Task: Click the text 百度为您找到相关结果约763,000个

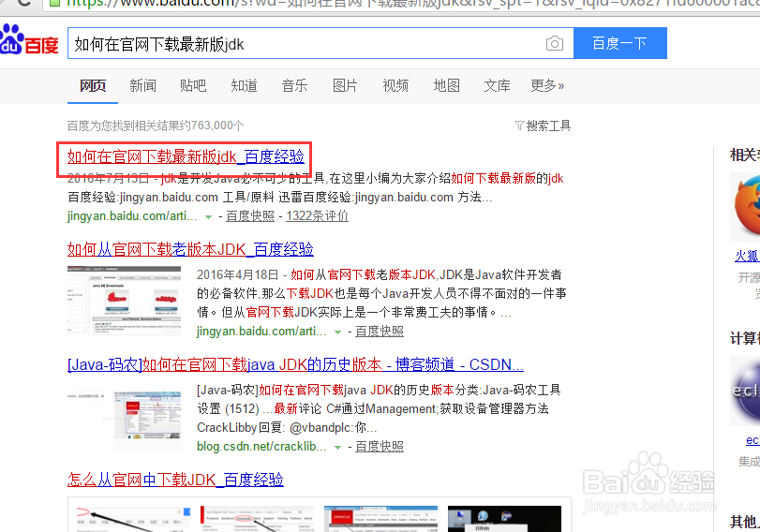Action: [156, 126]
